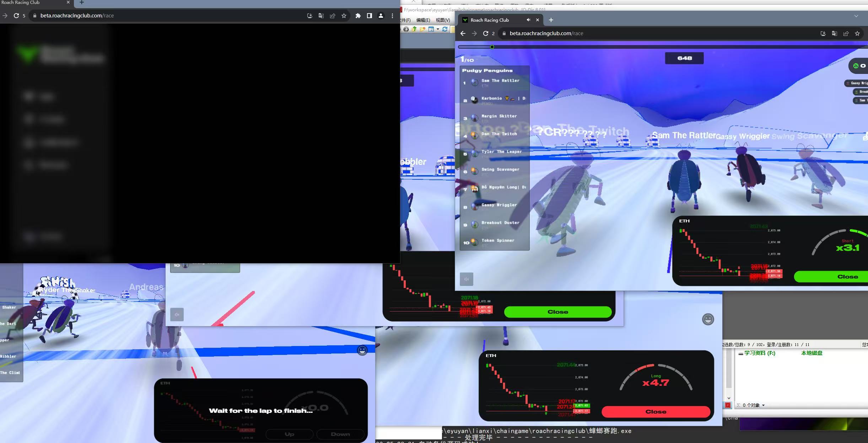Toggle the sound button in the middle race window
868x443 pixels.
tap(177, 314)
